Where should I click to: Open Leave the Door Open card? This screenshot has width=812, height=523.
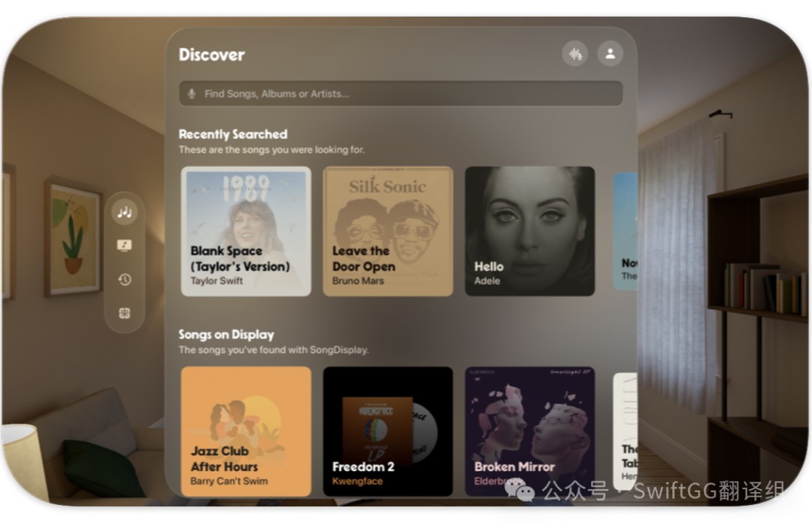pos(388,231)
